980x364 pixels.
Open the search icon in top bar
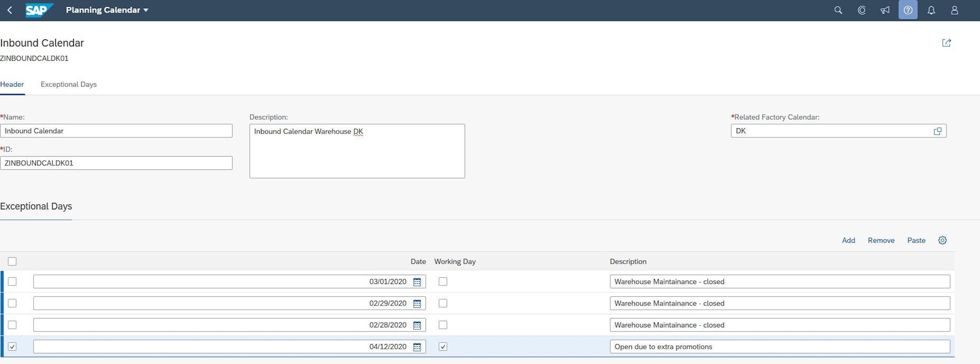(838, 10)
